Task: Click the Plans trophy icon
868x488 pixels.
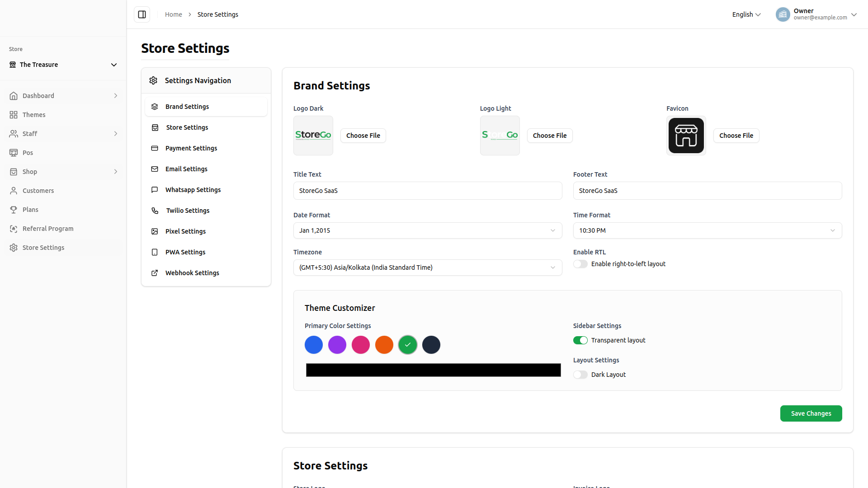Action: point(14,210)
